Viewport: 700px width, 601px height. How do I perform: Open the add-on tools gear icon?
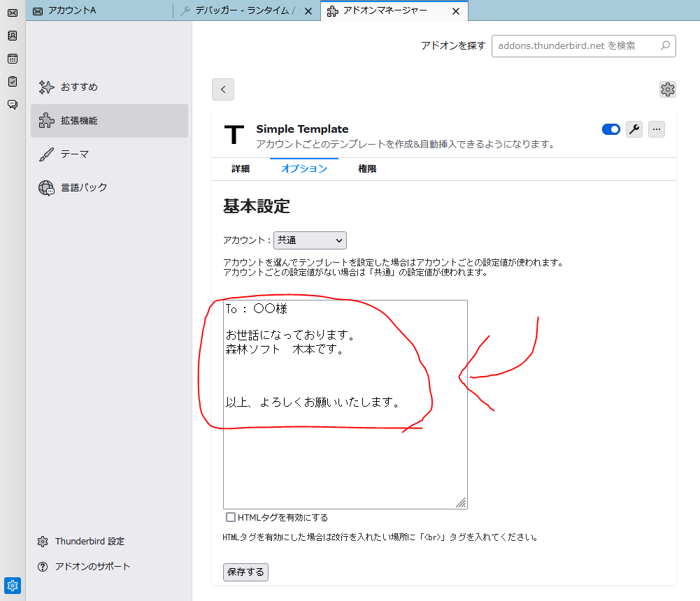(x=667, y=89)
